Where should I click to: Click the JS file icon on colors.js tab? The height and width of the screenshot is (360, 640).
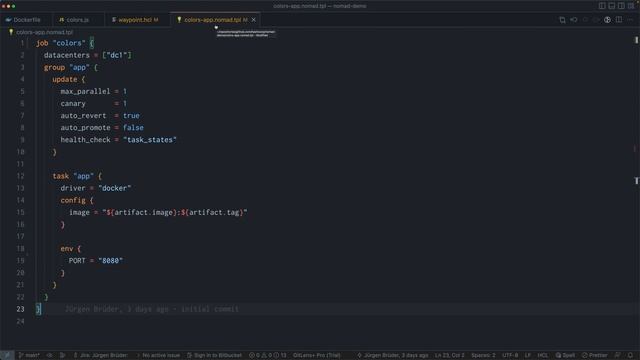coord(61,20)
